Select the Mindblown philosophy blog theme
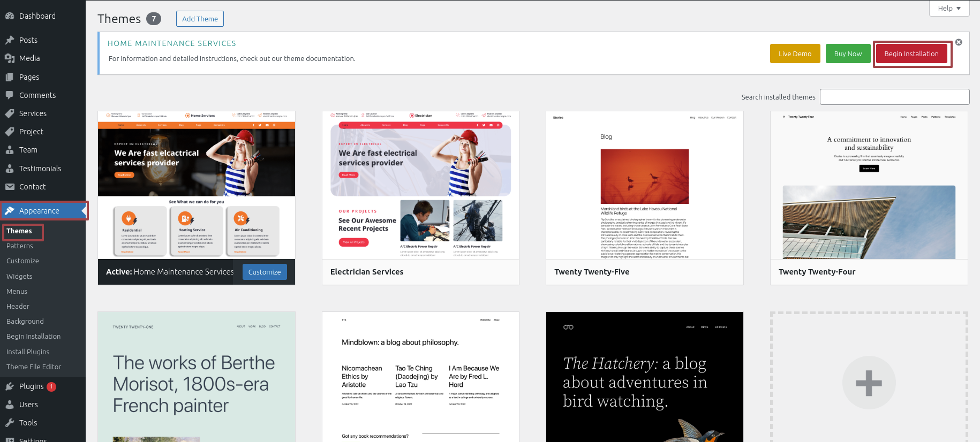Screen dimensions: 980x442 click(420, 377)
